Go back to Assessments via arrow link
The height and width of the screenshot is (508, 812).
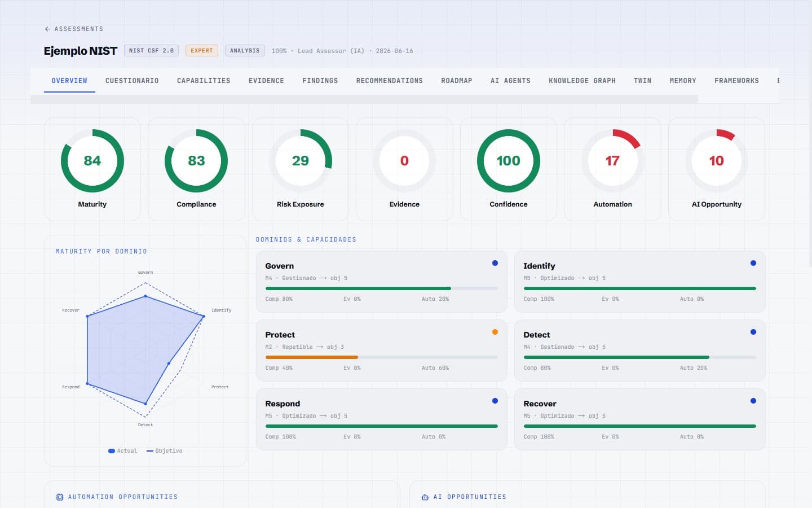click(74, 29)
